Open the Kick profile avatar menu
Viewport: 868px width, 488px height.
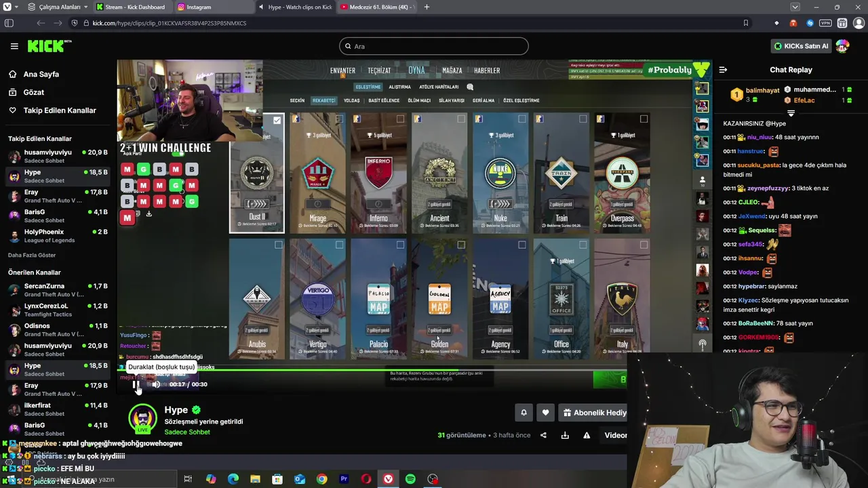click(842, 46)
